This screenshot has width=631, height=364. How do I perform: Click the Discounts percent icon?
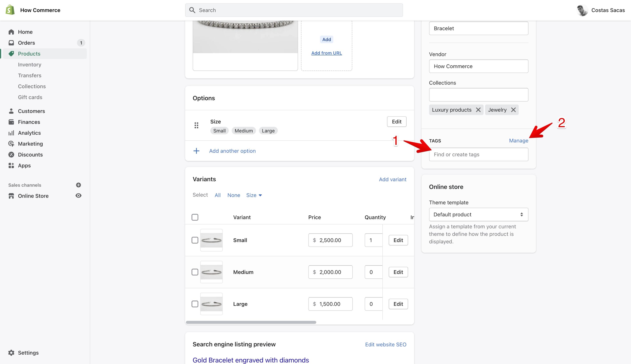[x=11, y=155]
